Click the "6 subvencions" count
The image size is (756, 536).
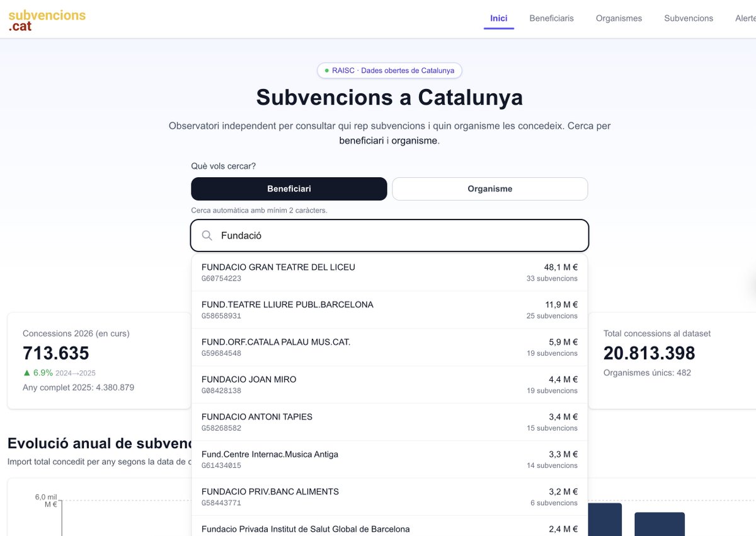pos(554,503)
